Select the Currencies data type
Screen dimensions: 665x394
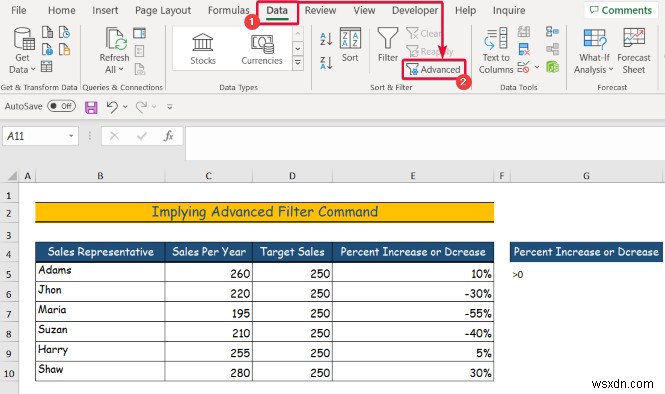[x=262, y=49]
